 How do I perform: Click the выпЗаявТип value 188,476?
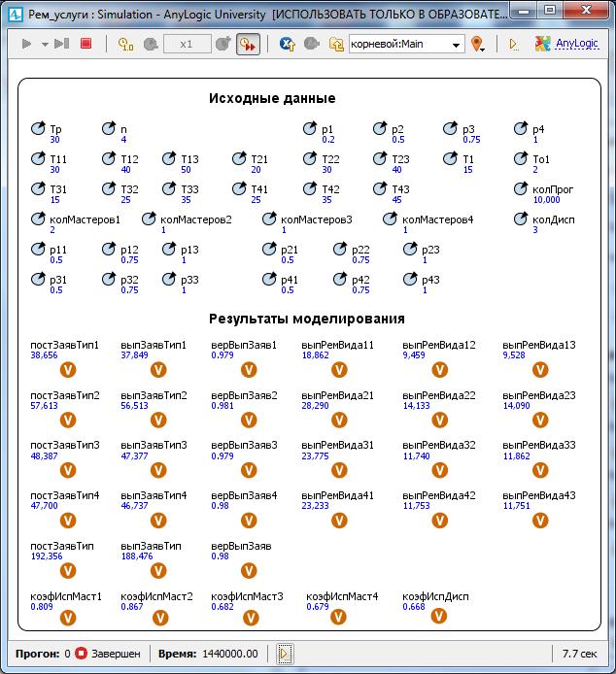[137, 556]
